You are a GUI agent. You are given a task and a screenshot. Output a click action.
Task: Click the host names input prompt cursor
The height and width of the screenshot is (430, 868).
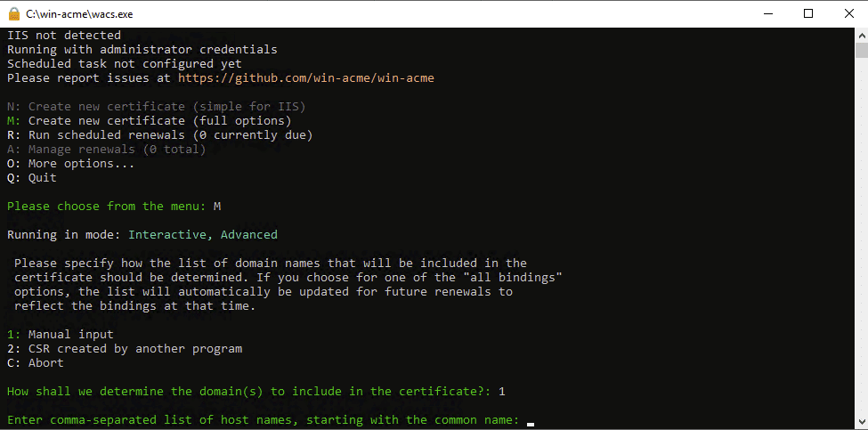531,424
